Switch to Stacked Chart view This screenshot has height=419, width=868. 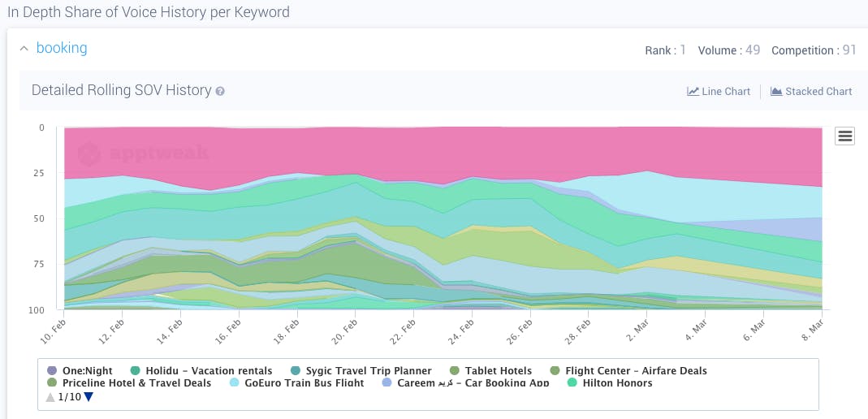818,92
